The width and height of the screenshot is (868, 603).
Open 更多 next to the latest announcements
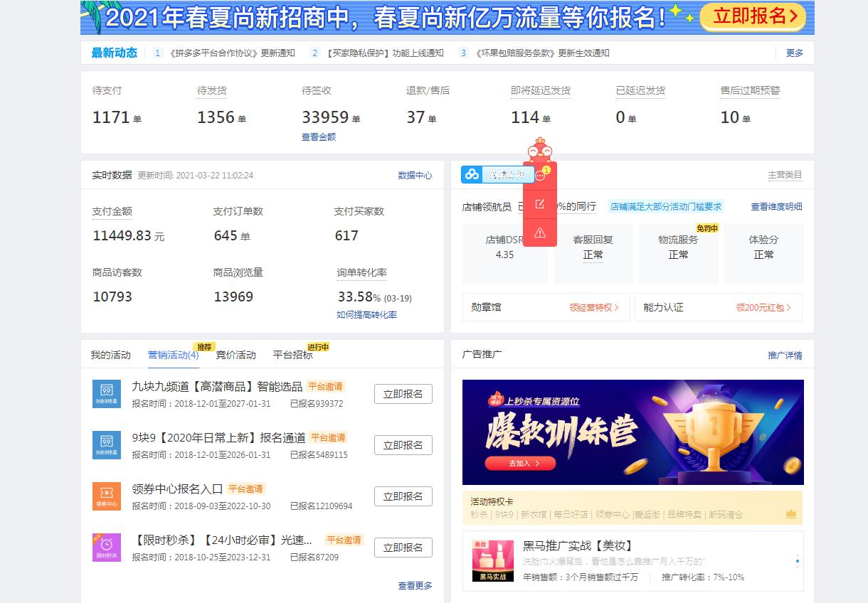(x=794, y=53)
